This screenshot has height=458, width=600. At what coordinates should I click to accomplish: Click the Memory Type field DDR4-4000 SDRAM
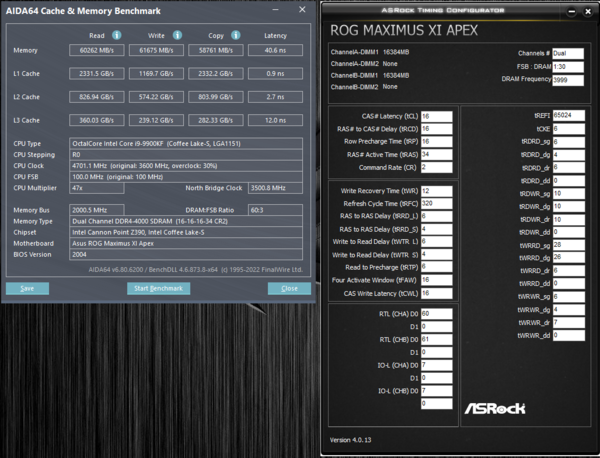click(186, 221)
